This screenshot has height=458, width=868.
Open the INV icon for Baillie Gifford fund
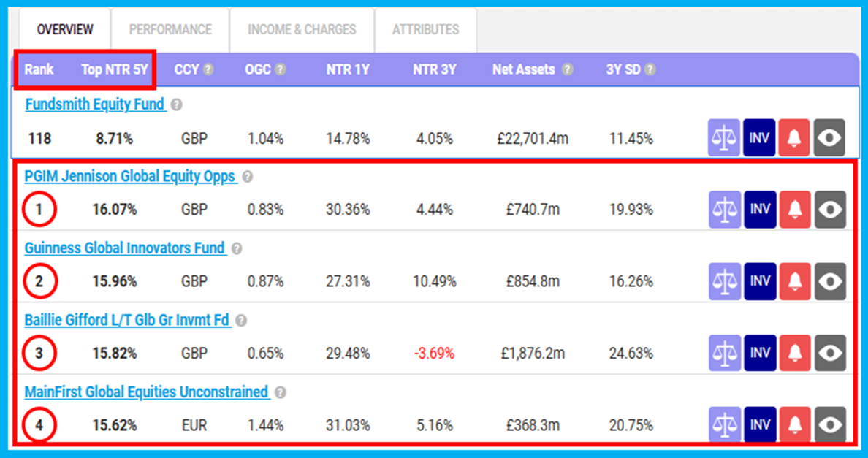[759, 353]
